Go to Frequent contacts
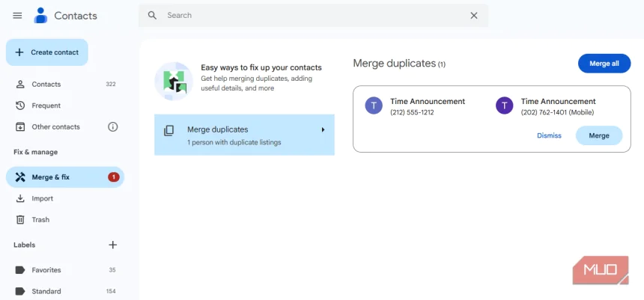The height and width of the screenshot is (300, 644). tap(46, 105)
